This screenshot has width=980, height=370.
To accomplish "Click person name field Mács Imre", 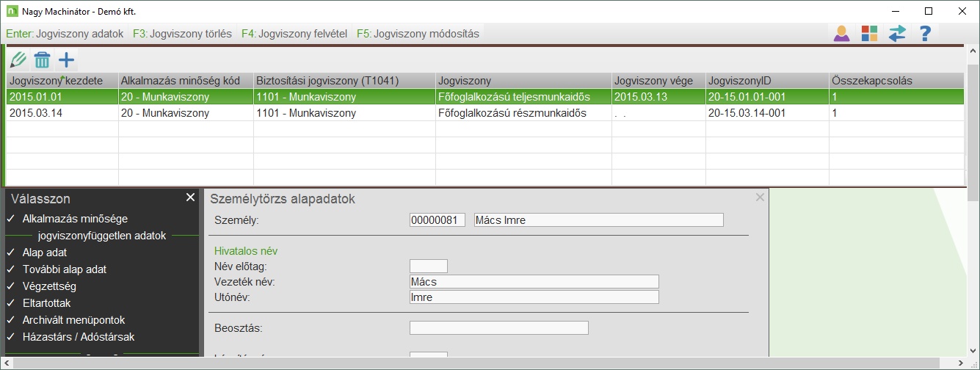I will 598,220.
